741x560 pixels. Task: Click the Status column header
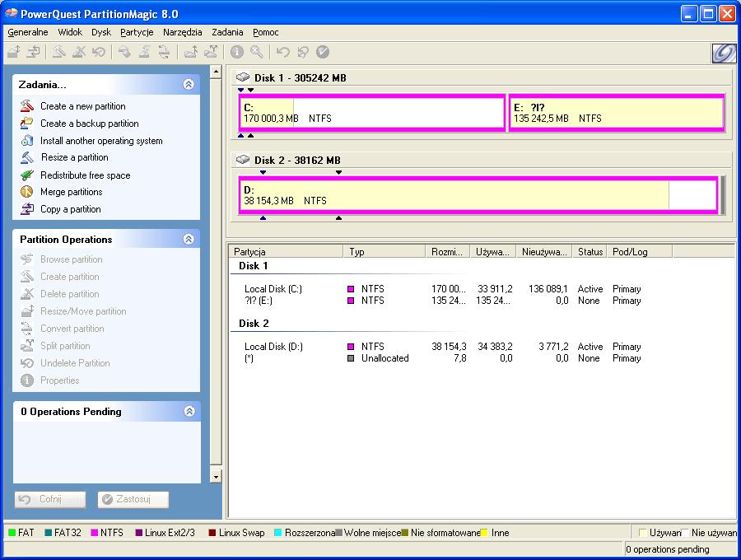pyautogui.click(x=590, y=251)
